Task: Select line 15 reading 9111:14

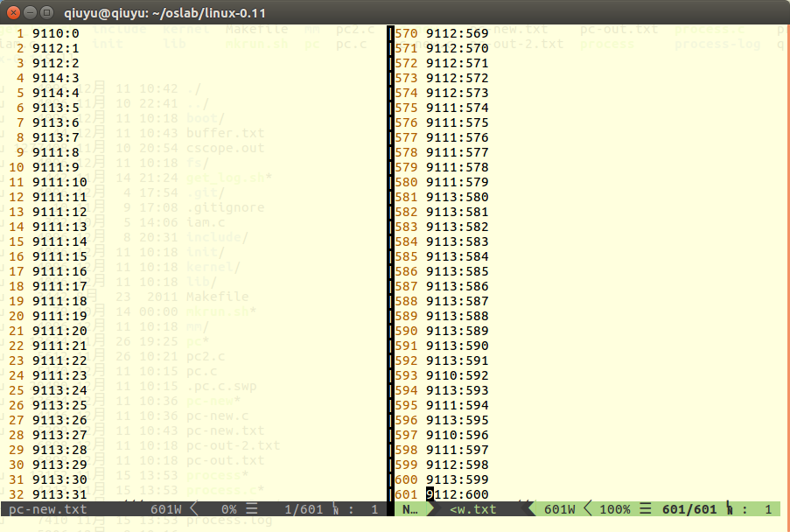Action: (59, 241)
